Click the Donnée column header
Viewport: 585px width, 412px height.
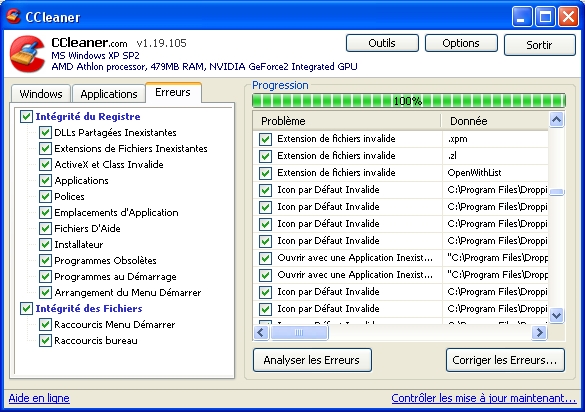495,121
